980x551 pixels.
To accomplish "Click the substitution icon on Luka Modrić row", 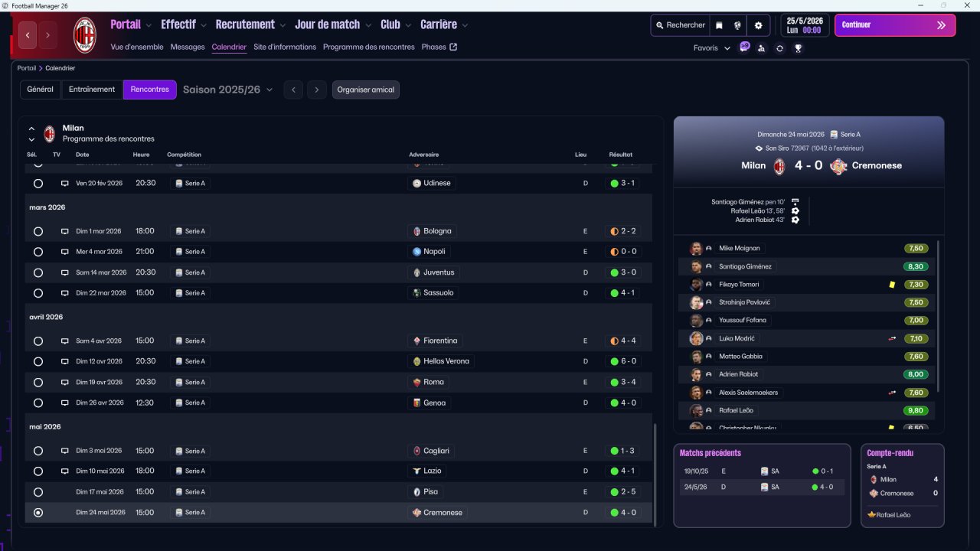I will point(892,338).
